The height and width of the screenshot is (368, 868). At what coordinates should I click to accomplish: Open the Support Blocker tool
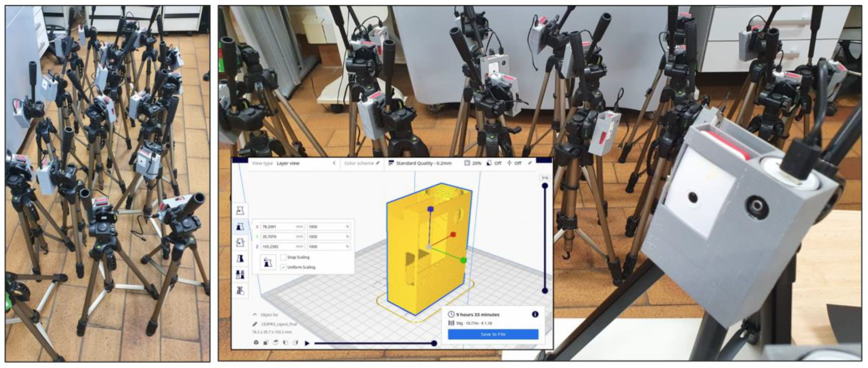point(240,290)
